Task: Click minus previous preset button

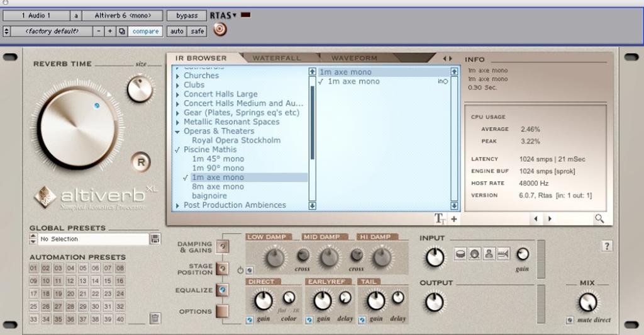Action: pyautogui.click(x=99, y=31)
